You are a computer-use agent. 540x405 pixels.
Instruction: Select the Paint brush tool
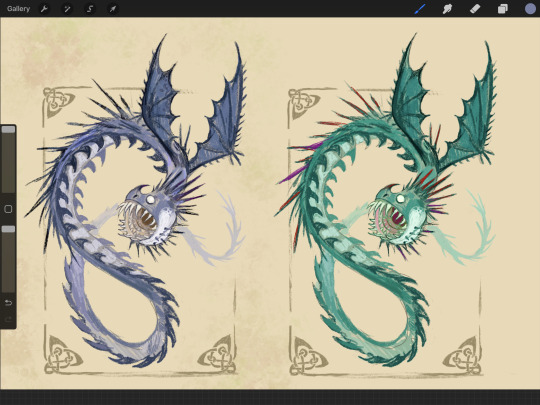pos(419,9)
